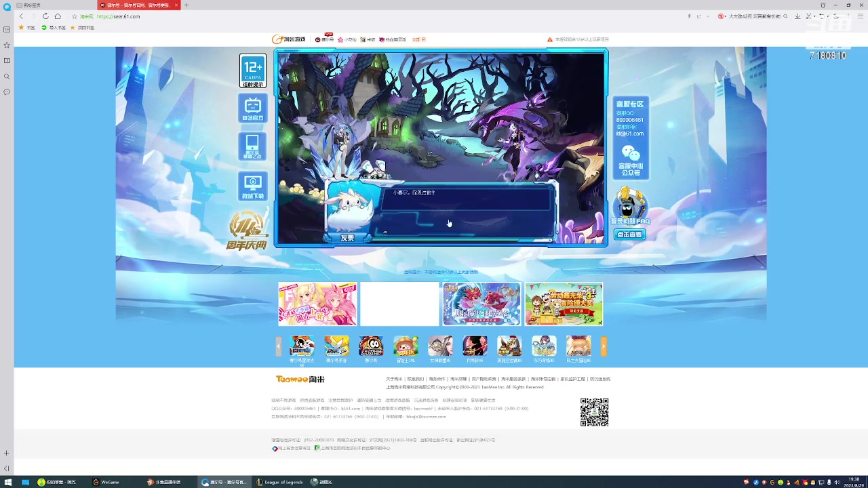Open the purple-haired anime girl game icon
Image resolution: width=868 pixels, height=488 pixels.
tap(544, 346)
